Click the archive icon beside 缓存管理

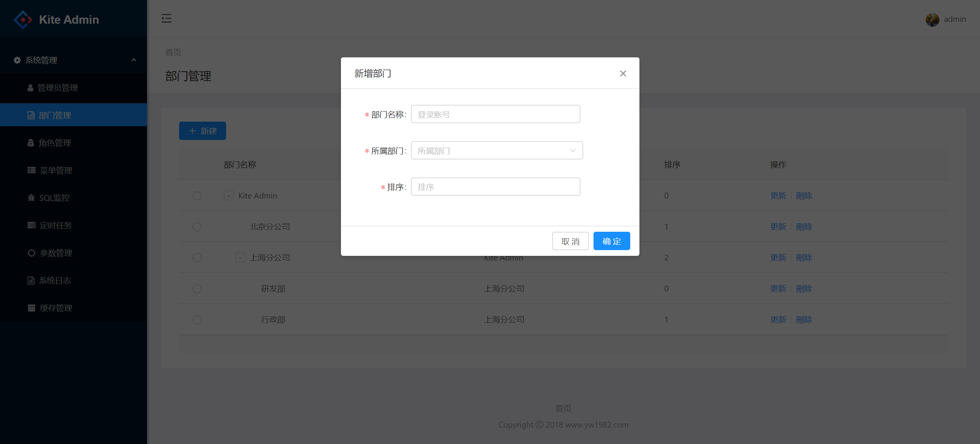(31, 308)
